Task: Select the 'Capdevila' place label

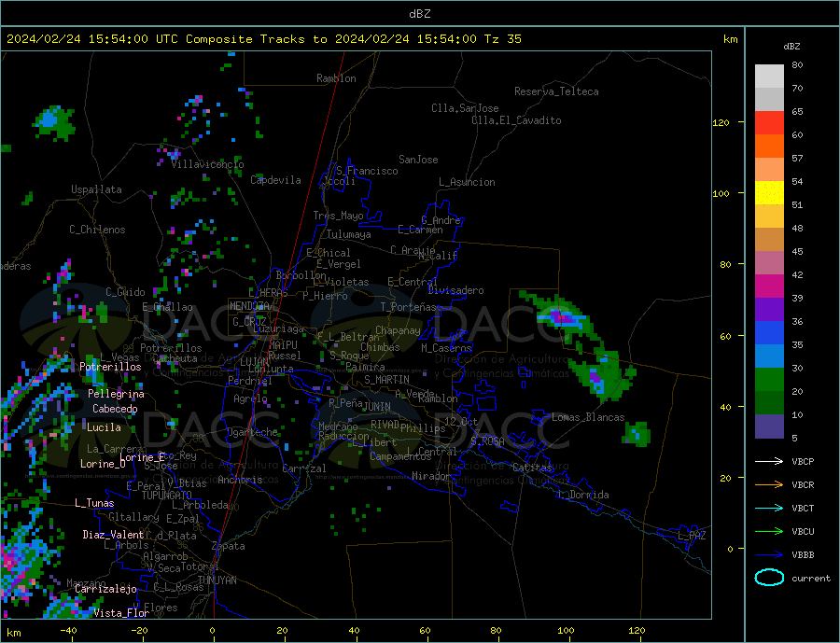Action: click(275, 180)
